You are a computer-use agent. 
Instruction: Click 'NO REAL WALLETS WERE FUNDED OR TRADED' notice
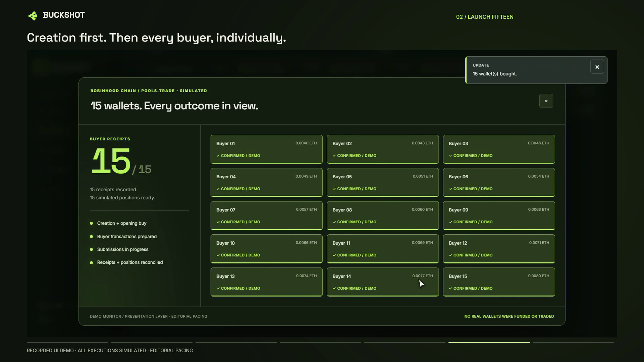(509, 316)
